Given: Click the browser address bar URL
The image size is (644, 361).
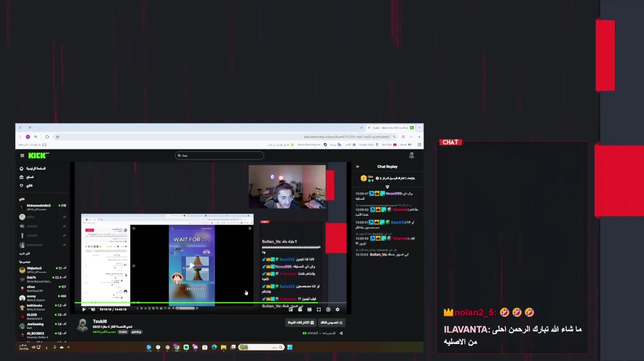Looking at the screenshot, I should (347, 137).
